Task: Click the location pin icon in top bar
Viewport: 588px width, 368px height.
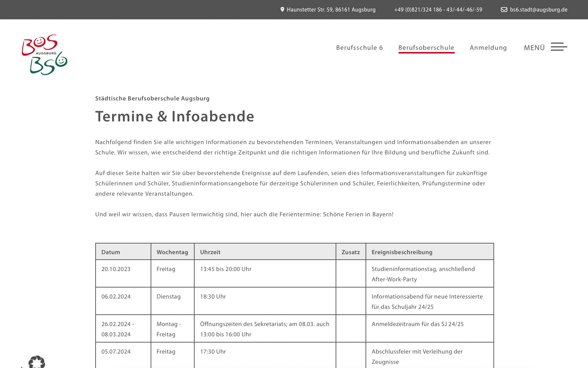Action: [282, 10]
